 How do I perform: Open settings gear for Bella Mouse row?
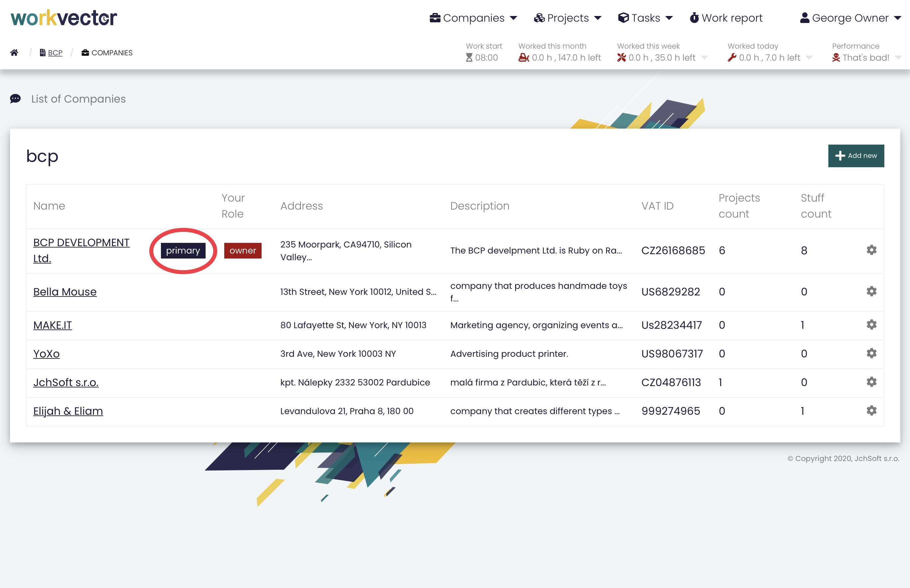pos(871,291)
